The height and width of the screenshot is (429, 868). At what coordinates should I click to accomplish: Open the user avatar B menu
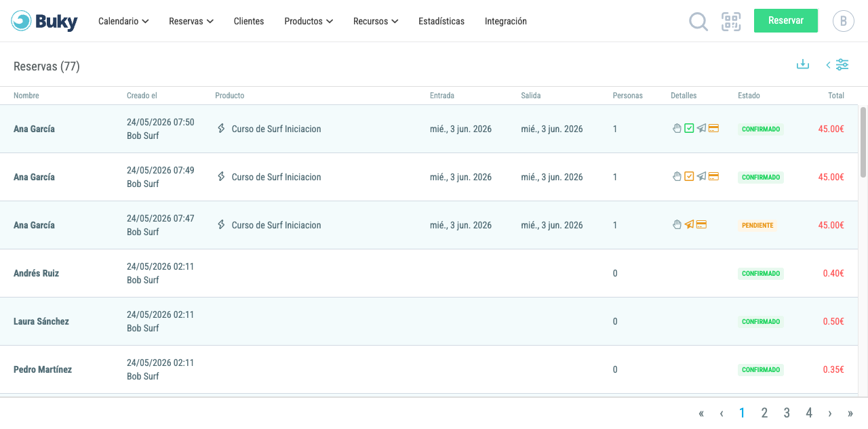843,21
